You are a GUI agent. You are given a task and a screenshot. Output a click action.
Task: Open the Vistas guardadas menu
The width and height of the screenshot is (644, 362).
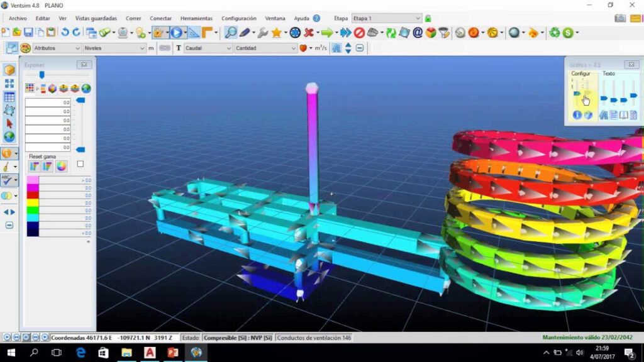pyautogui.click(x=96, y=18)
